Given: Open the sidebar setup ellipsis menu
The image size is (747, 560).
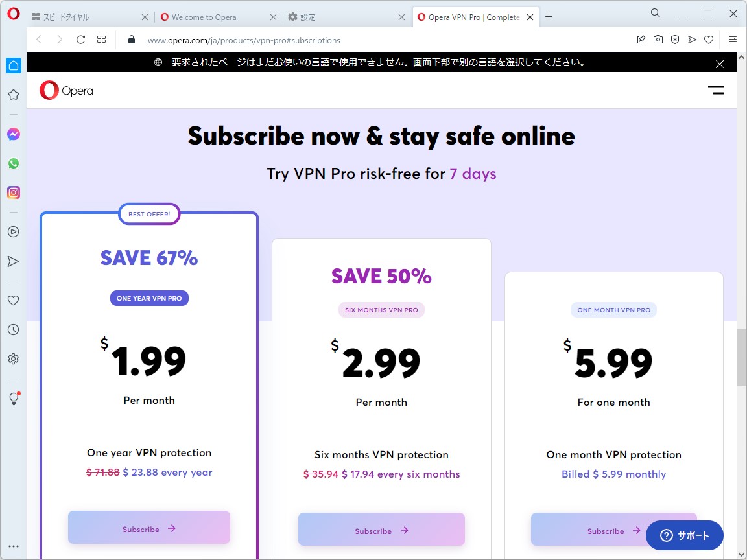Looking at the screenshot, I should pos(14,546).
